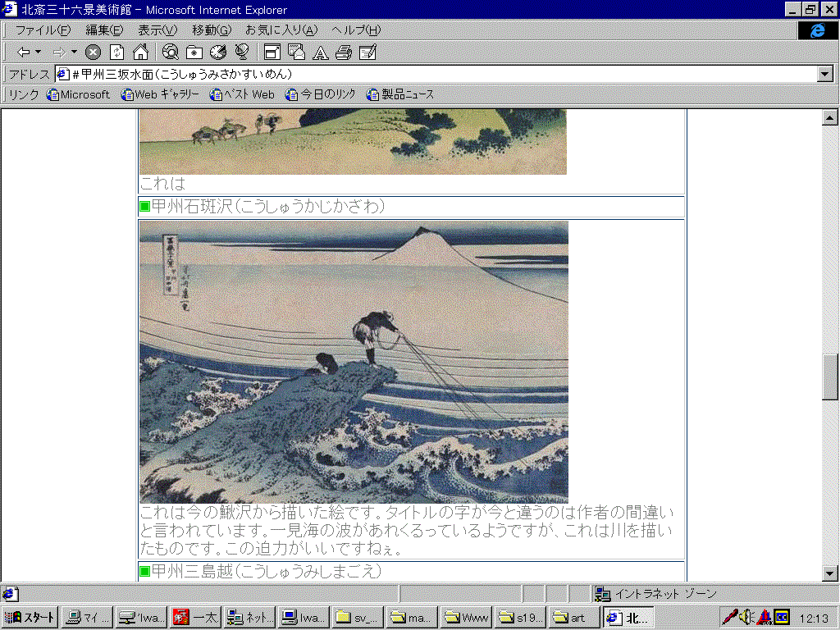Screen dimensions: 840x630
Task: Click the Back arrow button
Action: [x=23, y=52]
